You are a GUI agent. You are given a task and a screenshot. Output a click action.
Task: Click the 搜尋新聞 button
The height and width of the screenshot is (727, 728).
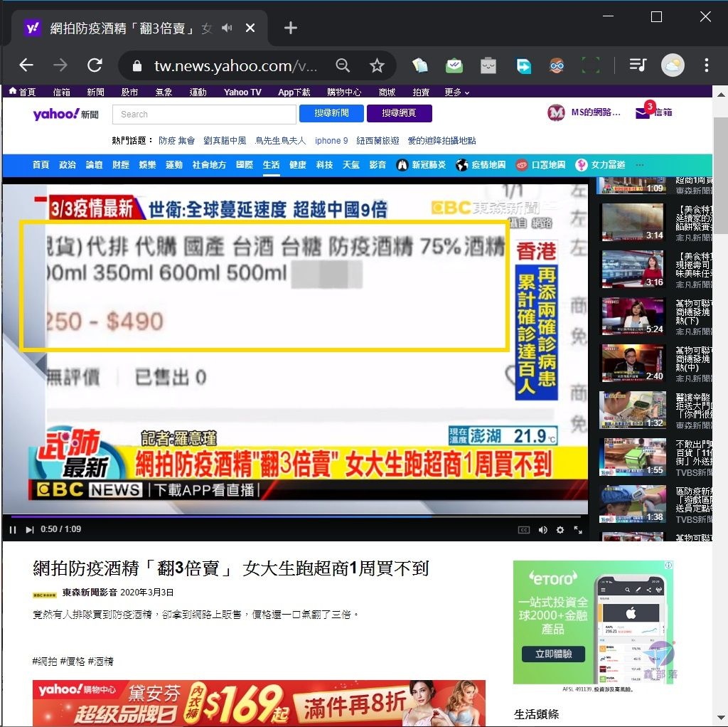[x=331, y=113]
